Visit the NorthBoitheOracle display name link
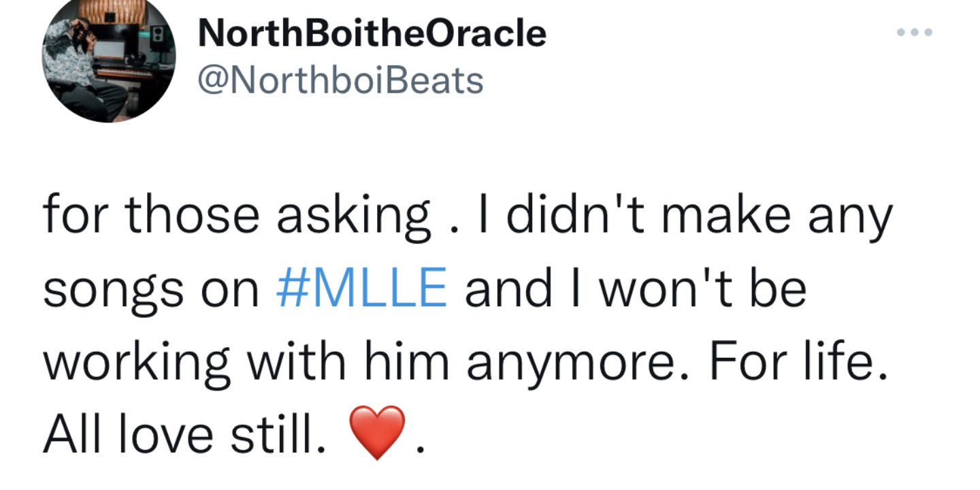Image resolution: width=980 pixels, height=490 pixels. (372, 33)
